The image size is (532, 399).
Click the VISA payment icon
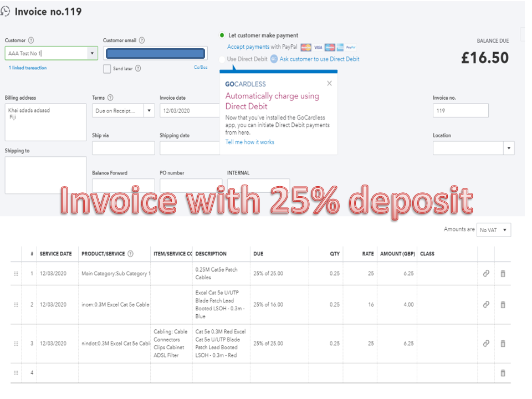click(318, 47)
